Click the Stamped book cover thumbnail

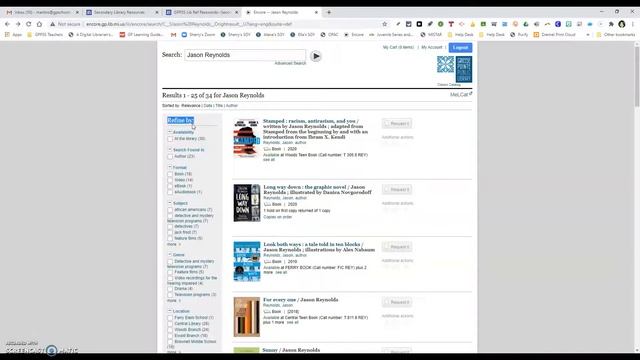pyautogui.click(x=247, y=138)
